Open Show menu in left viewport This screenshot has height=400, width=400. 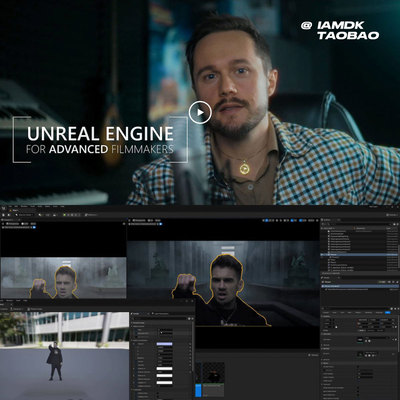point(33,224)
